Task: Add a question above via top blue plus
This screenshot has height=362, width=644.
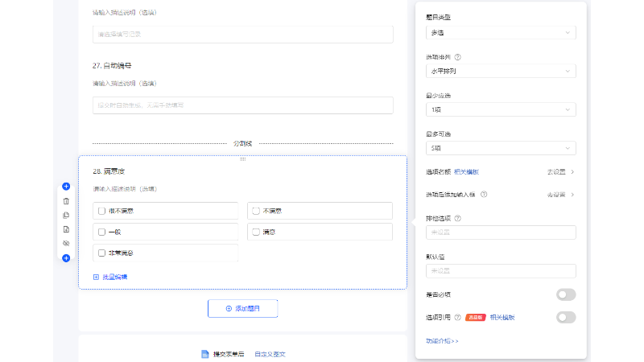Action: [x=66, y=187]
